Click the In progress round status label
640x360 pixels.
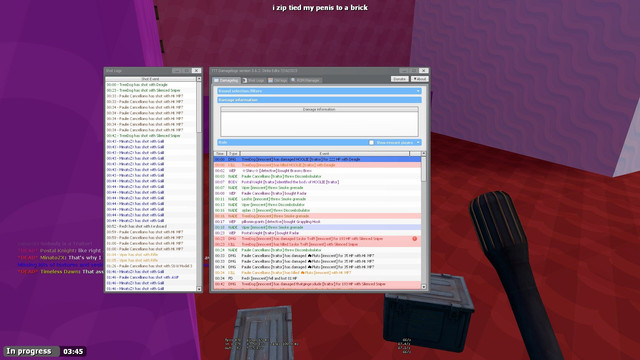tap(29, 351)
